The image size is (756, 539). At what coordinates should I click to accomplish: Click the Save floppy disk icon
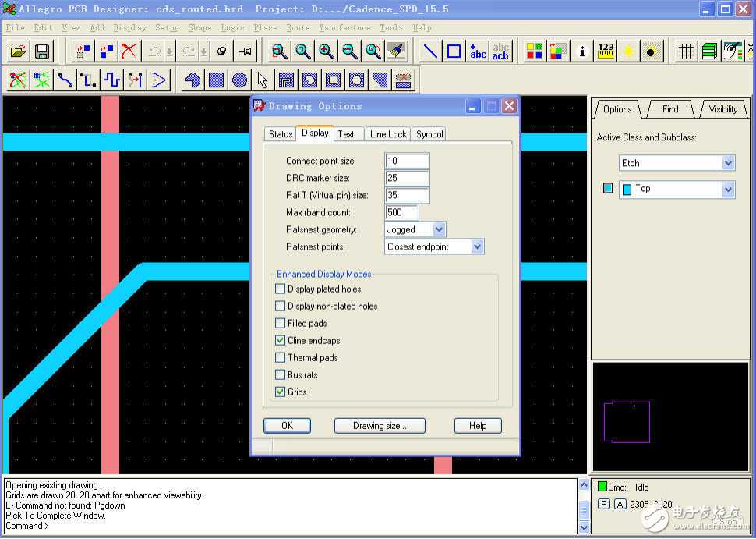[42, 51]
